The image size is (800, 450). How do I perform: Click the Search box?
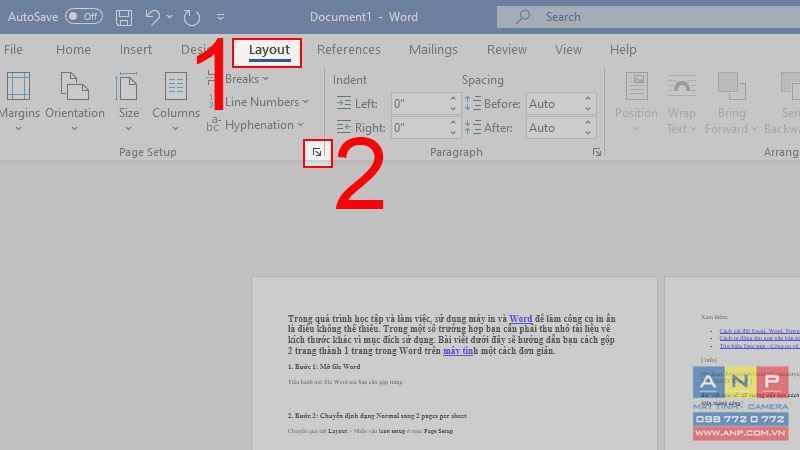pyautogui.click(x=648, y=17)
